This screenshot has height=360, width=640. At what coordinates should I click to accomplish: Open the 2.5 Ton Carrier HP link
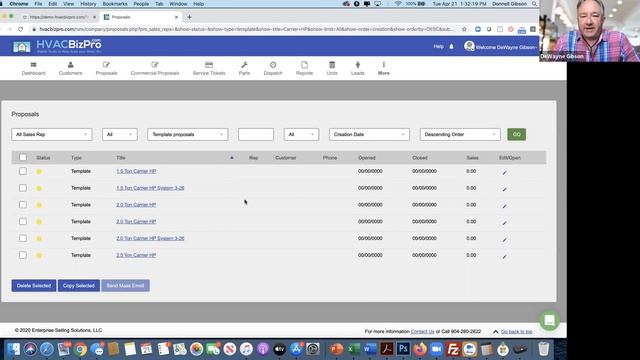(x=136, y=255)
